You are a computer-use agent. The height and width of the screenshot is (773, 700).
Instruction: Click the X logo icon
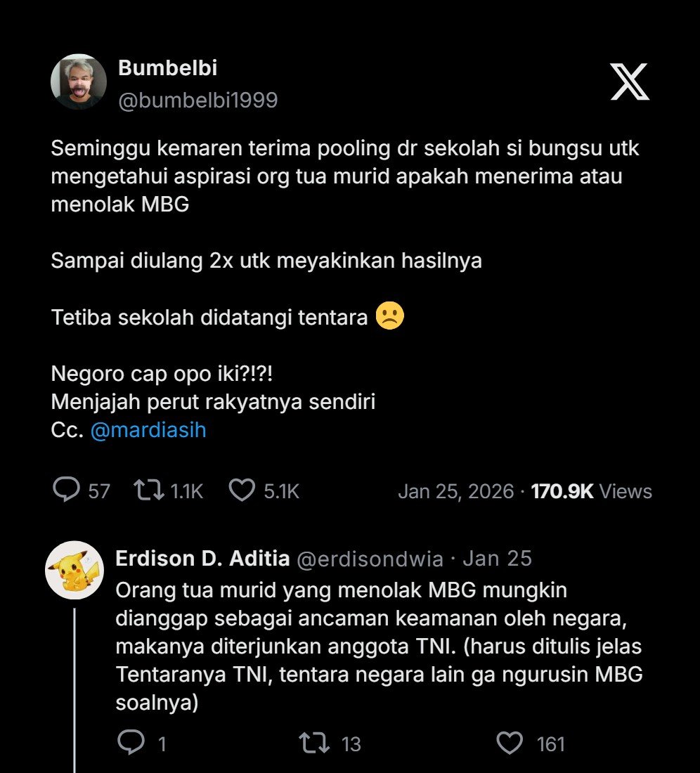coord(629,82)
